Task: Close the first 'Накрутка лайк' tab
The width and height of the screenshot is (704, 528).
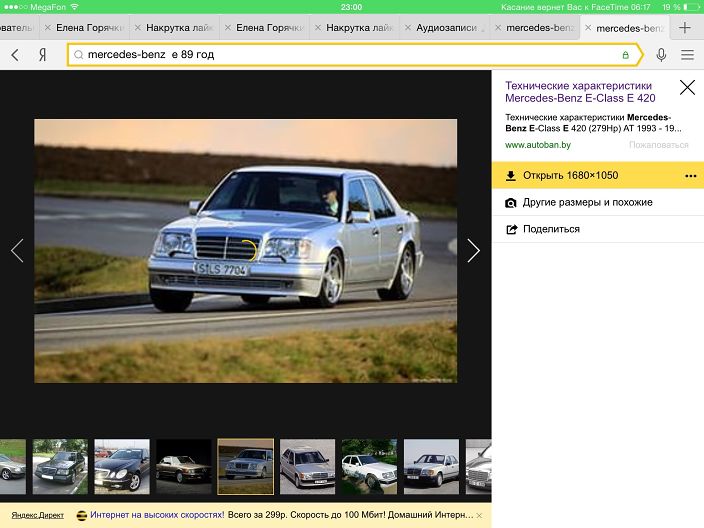Action: tap(138, 28)
